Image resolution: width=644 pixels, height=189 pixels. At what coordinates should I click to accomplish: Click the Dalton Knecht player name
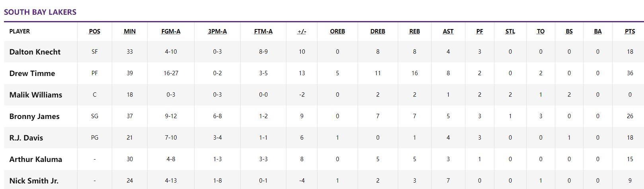coord(35,52)
